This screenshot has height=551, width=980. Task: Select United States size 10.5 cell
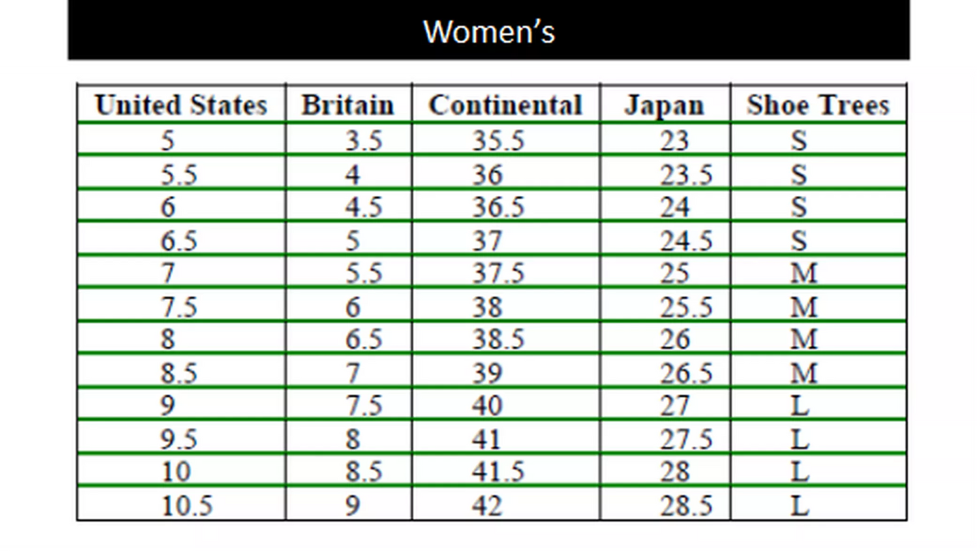187,506
